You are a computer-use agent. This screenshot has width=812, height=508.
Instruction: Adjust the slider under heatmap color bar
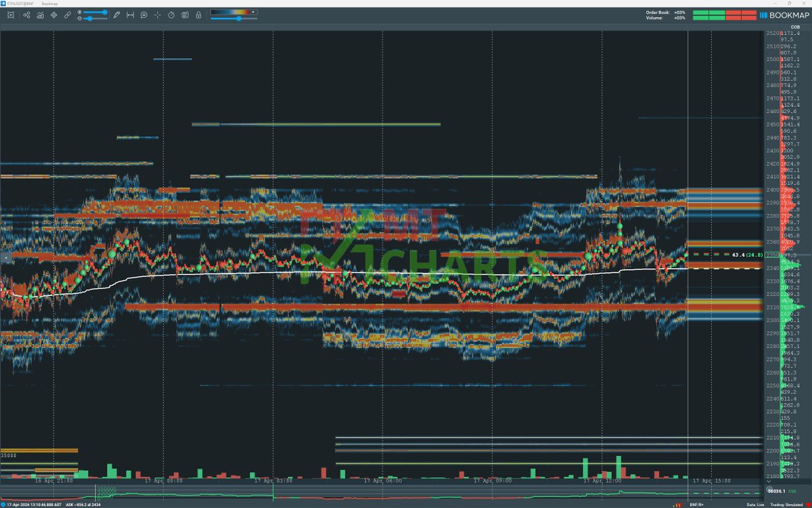pos(233,19)
